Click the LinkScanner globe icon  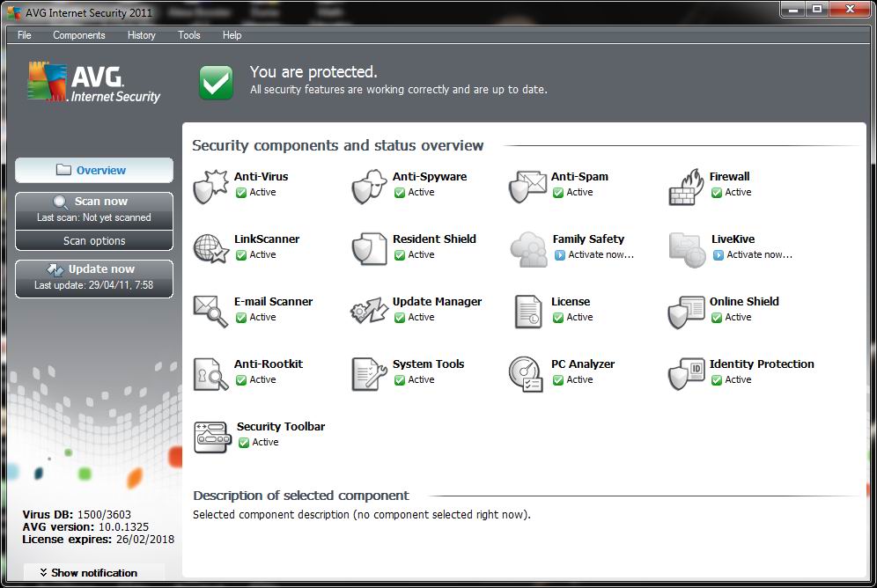[x=210, y=249]
